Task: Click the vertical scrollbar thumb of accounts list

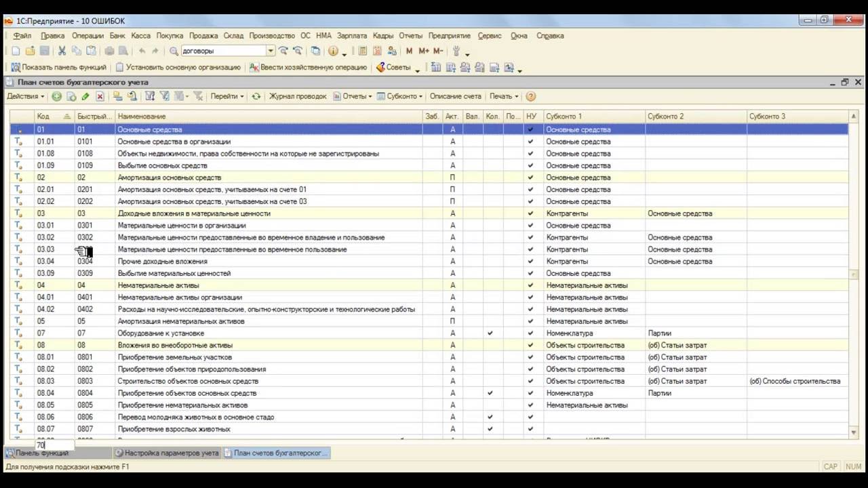Action: click(x=854, y=274)
